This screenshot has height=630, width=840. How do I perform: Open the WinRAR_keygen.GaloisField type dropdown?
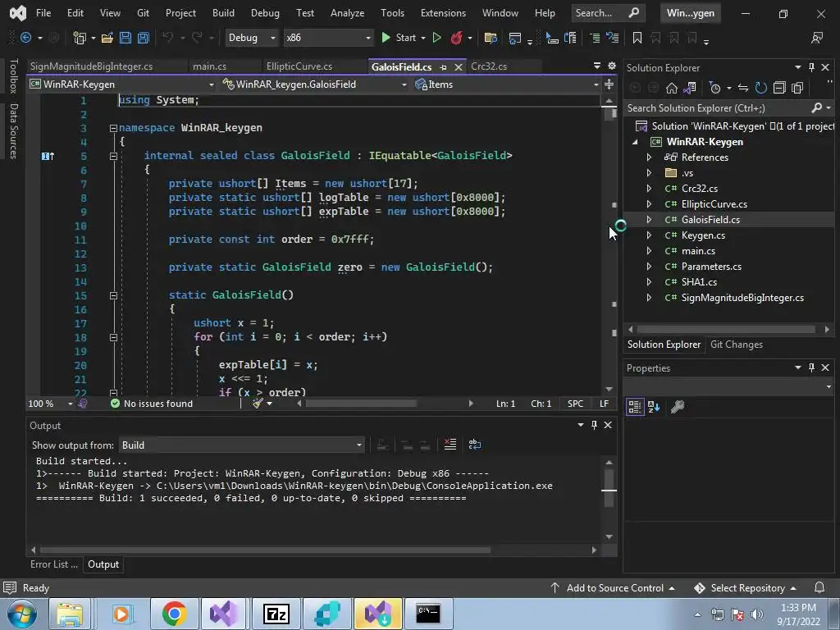coord(404,84)
